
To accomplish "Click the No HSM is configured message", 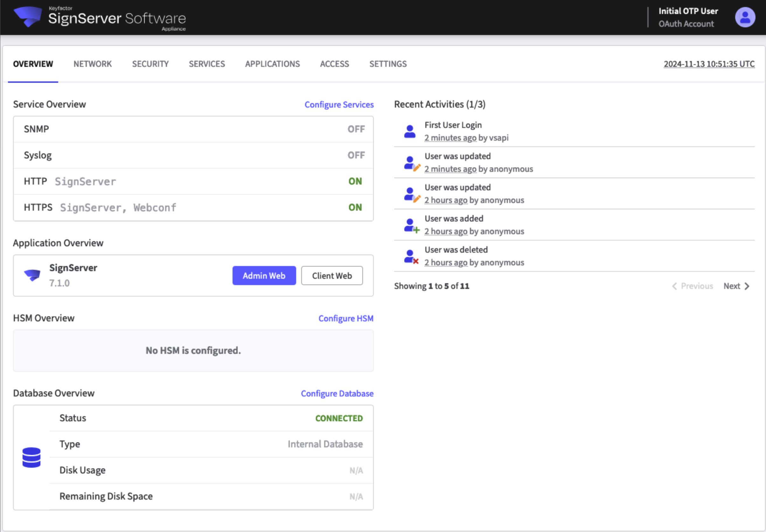I will (x=193, y=351).
